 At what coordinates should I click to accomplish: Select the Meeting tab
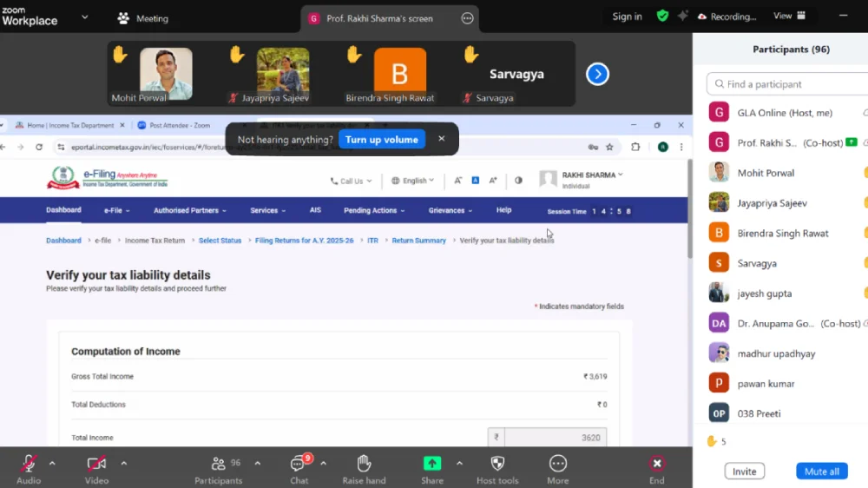pyautogui.click(x=143, y=18)
